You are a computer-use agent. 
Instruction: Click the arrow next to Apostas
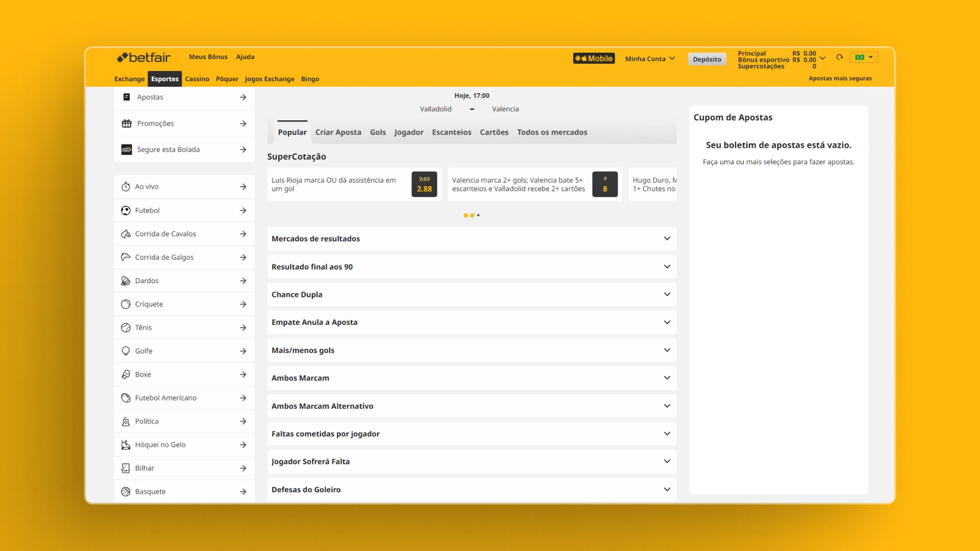243,97
